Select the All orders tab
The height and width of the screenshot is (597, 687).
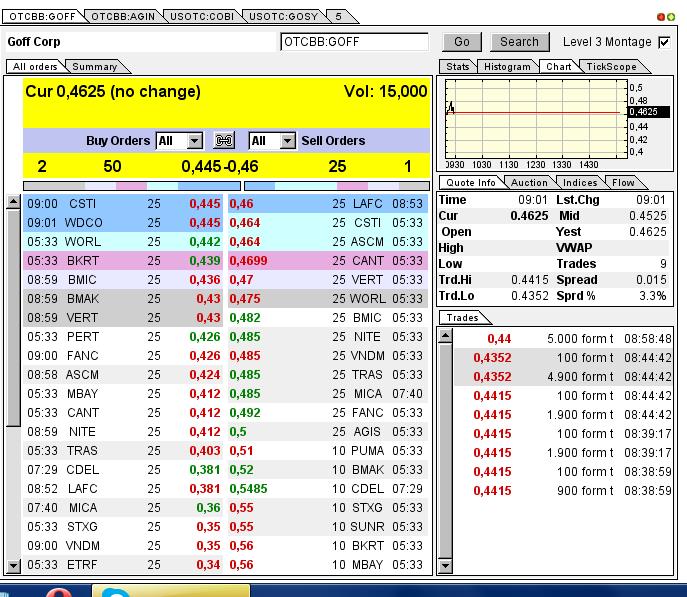(x=35, y=67)
